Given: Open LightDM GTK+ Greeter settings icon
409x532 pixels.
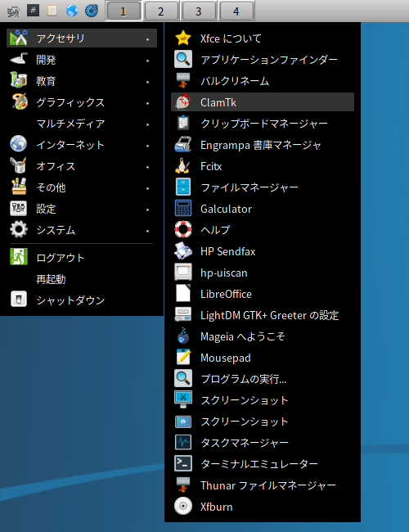Looking at the screenshot, I should pos(183,314).
